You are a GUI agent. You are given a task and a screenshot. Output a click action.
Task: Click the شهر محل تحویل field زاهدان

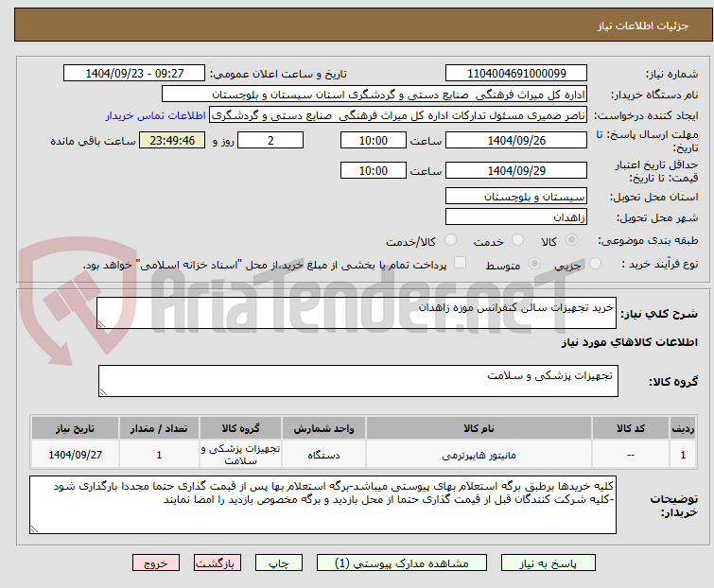516,217
